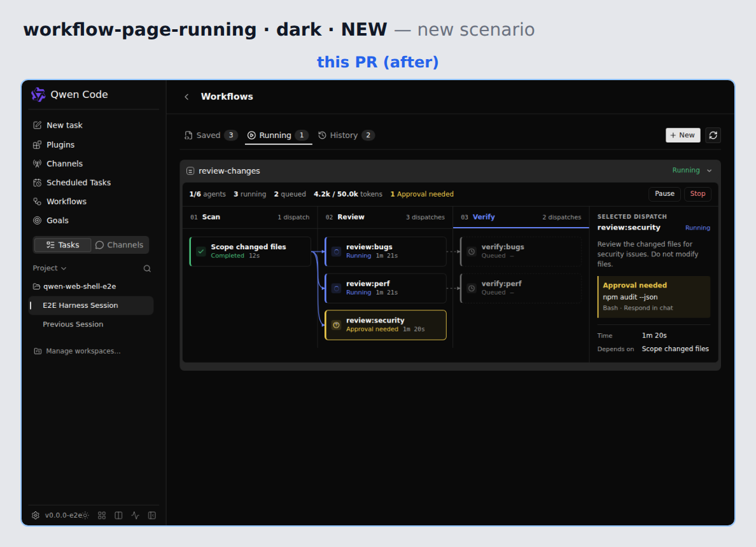Collapse the sidebar with the panel icon
Viewport: 756px width, 547px height.
click(x=152, y=515)
